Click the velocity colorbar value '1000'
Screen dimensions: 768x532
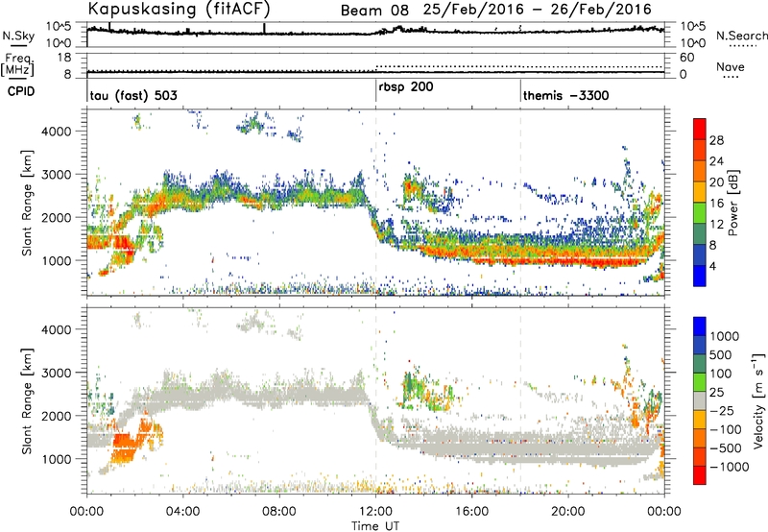click(x=725, y=336)
